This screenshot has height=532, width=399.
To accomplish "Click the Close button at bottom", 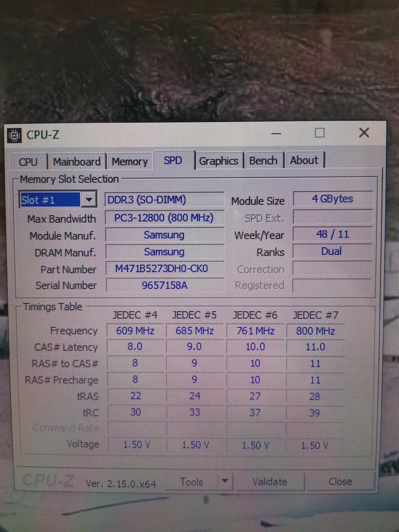I will click(340, 482).
